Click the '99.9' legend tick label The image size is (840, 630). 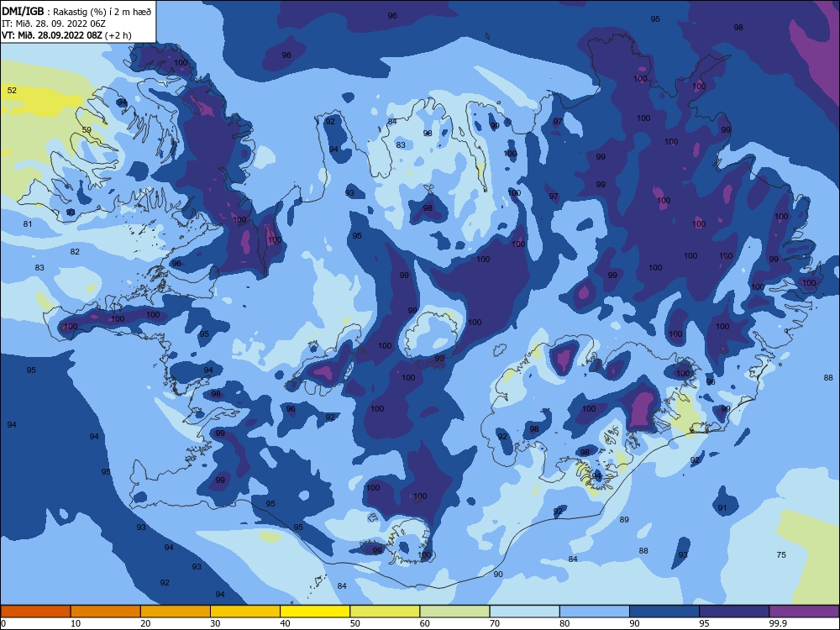tap(778, 623)
